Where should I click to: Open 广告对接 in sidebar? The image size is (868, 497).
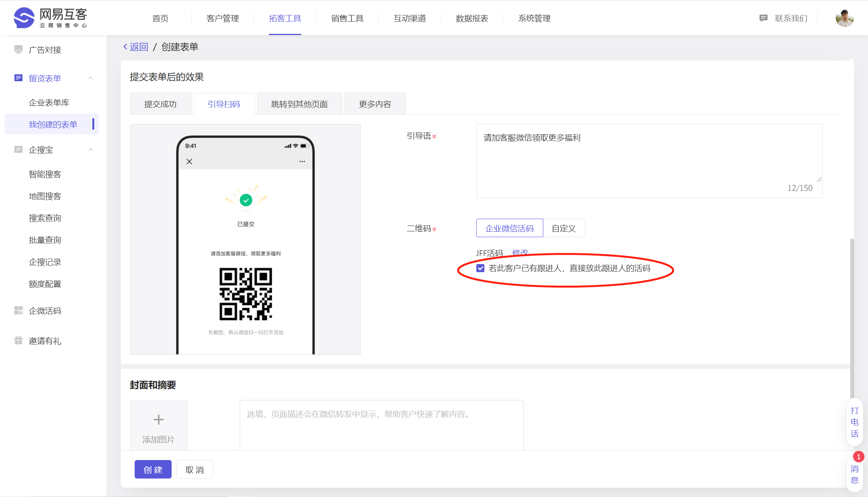point(45,50)
